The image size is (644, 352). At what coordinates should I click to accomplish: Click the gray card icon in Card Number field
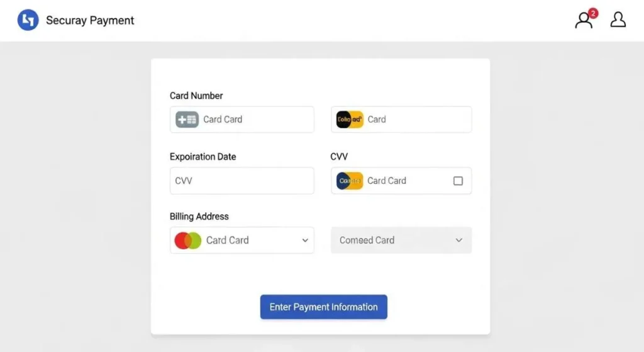[187, 119]
